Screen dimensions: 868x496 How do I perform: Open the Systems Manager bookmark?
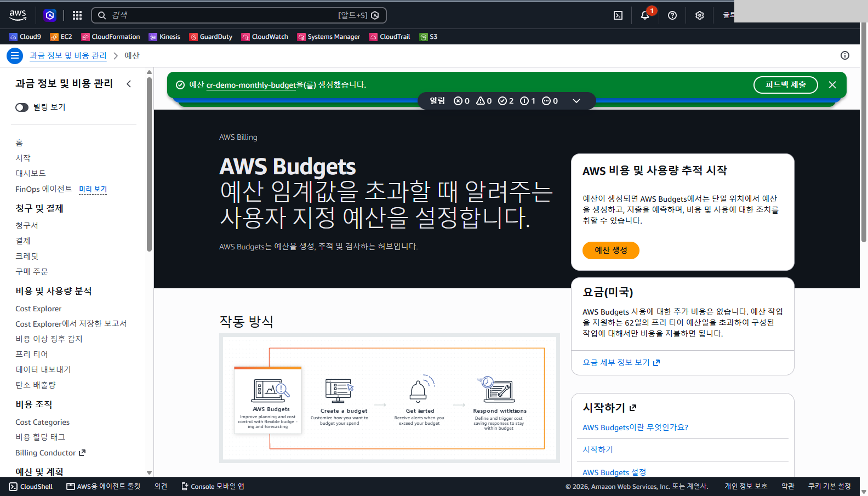coord(329,37)
